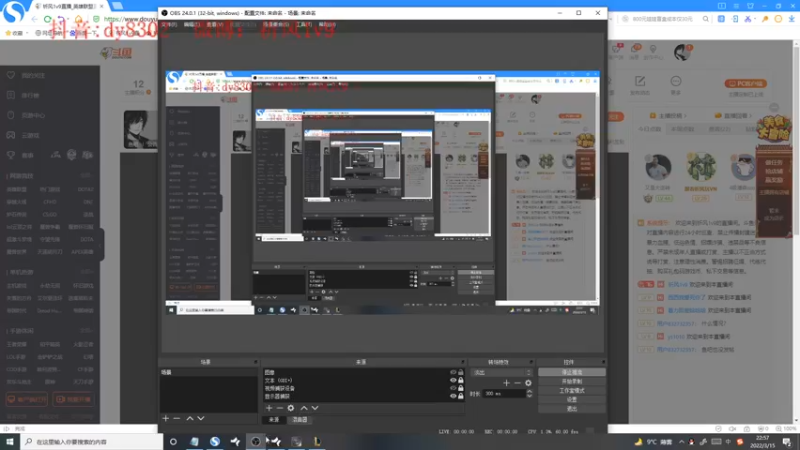The height and width of the screenshot is (450, 800).
Task: Undock the controls panel via header icon
Action: pos(603,362)
